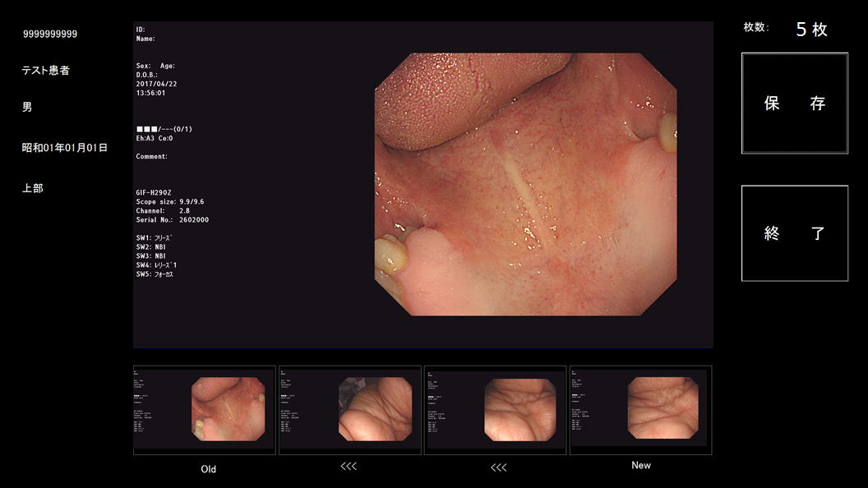Click the 終了 (Exit) button
This screenshot has height=488, width=868.
(794, 233)
